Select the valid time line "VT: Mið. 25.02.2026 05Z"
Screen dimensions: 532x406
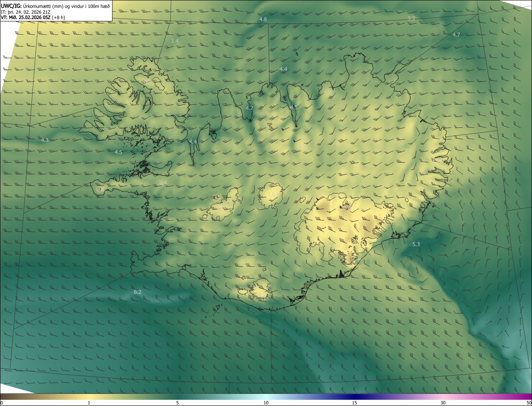click(26, 17)
